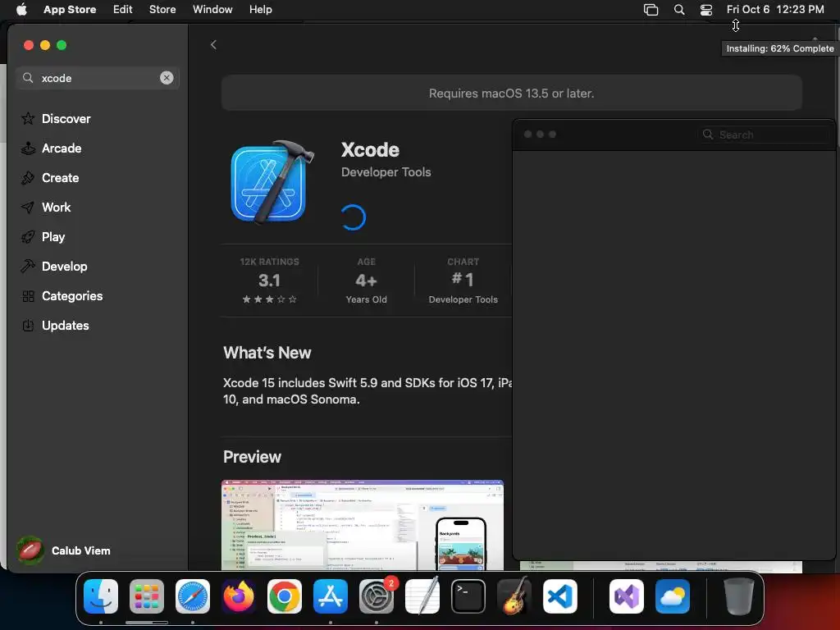Launch GarageBand from the Dock
840x630 pixels.
514,596
